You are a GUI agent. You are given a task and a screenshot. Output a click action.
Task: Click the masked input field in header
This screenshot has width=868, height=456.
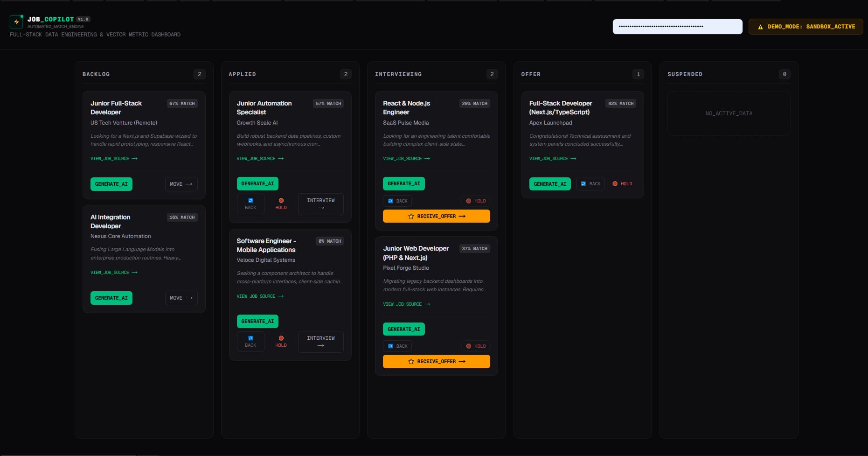(x=677, y=27)
